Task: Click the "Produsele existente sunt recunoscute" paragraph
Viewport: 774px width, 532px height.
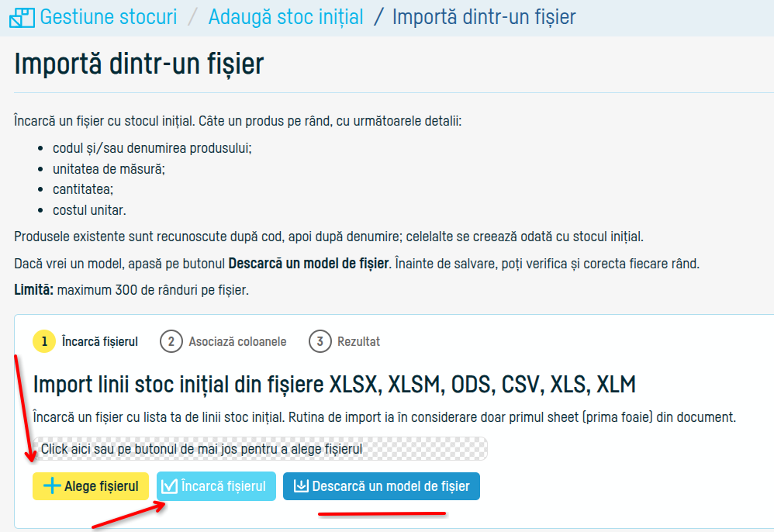Action: [x=329, y=237]
